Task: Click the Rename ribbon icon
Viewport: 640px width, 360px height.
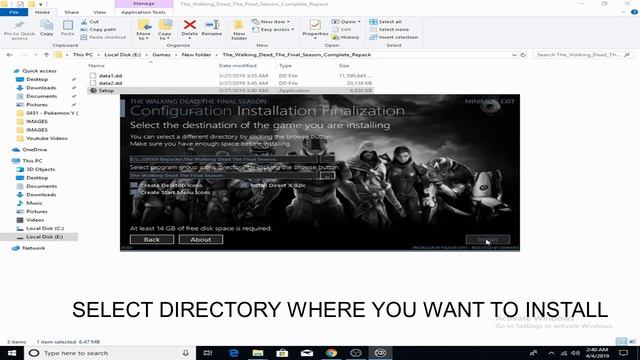Action: point(211,29)
